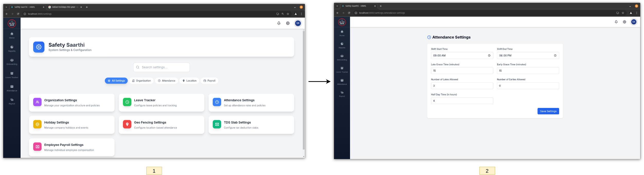Click the zoom magnifier icon in address bar

pyautogui.click(x=283, y=14)
